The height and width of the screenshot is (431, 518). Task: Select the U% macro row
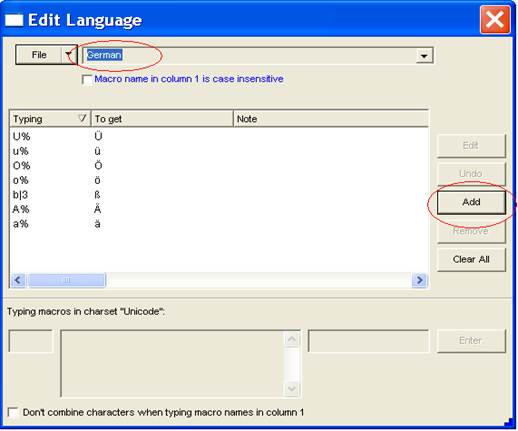(x=219, y=136)
